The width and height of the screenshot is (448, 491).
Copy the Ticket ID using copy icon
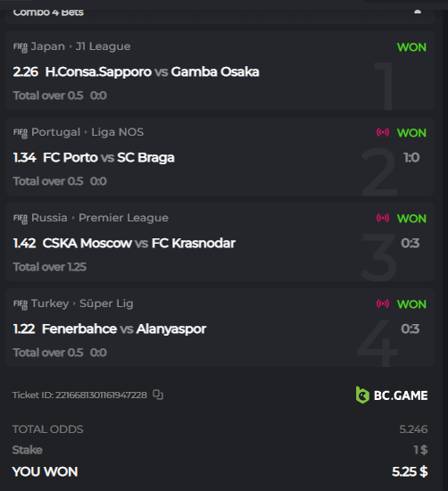(158, 395)
